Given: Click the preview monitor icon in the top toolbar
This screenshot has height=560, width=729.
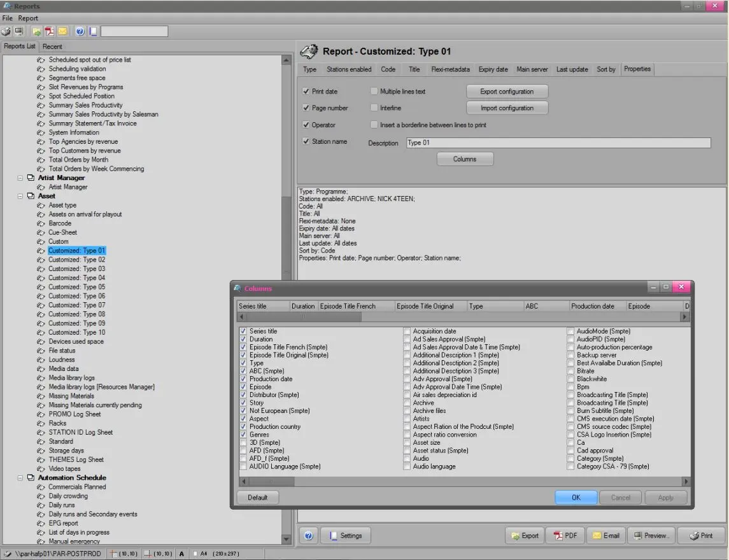Looking at the screenshot, I should [x=19, y=31].
